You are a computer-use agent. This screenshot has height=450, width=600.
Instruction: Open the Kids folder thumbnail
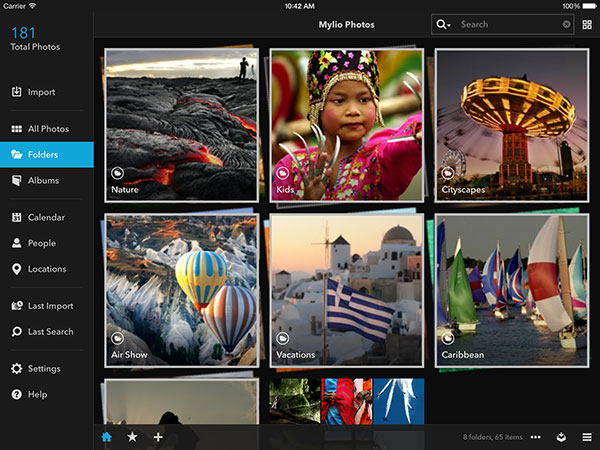tap(347, 125)
